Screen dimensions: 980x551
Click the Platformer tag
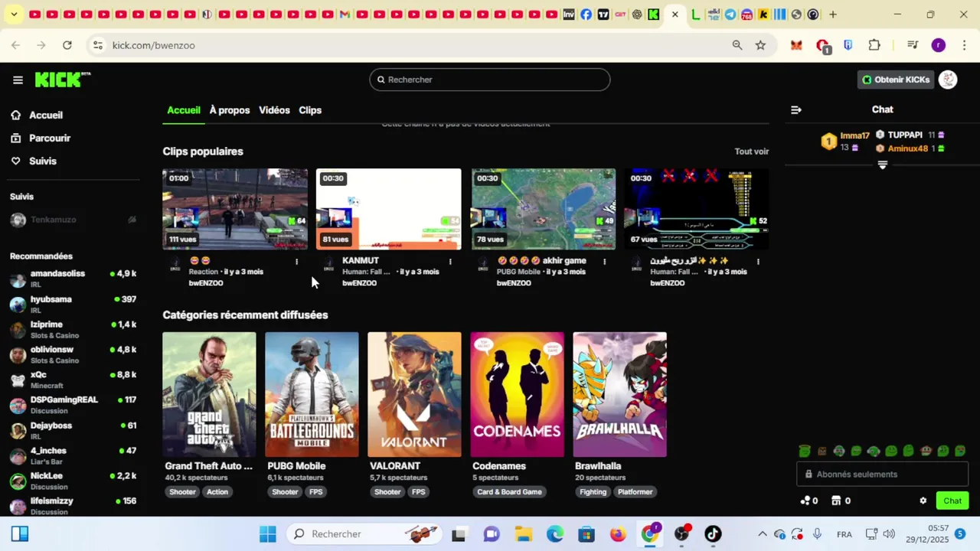click(x=635, y=492)
